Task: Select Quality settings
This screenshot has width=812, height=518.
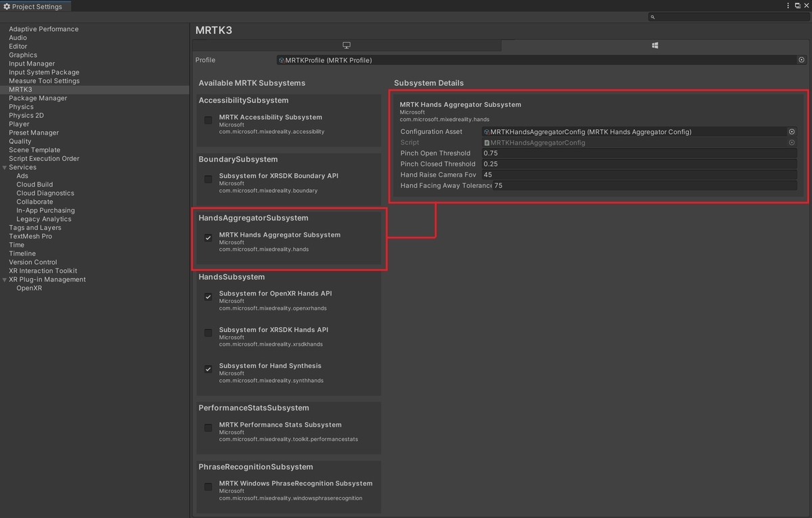Action: click(20, 141)
